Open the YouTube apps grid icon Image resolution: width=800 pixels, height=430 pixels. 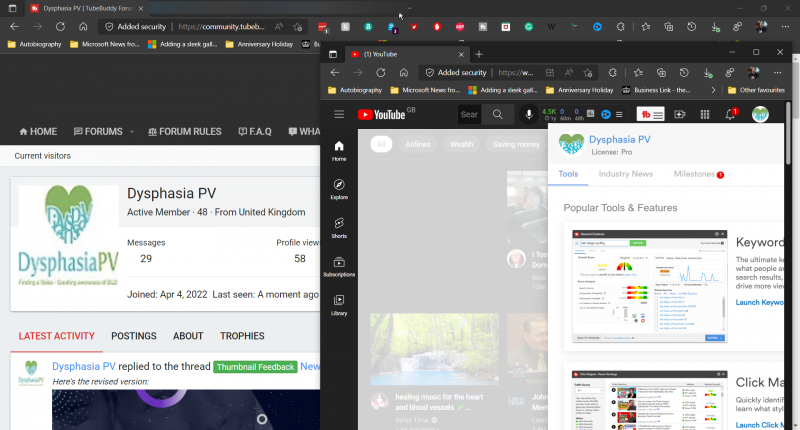tap(706, 115)
